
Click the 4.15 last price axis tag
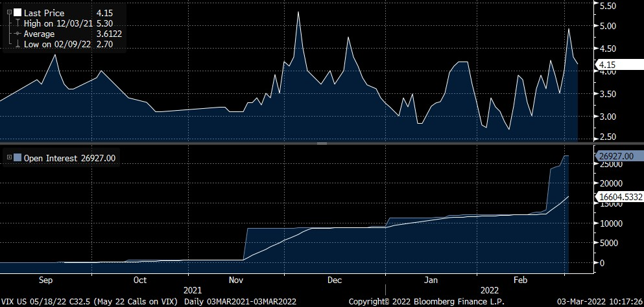pyautogui.click(x=607, y=65)
